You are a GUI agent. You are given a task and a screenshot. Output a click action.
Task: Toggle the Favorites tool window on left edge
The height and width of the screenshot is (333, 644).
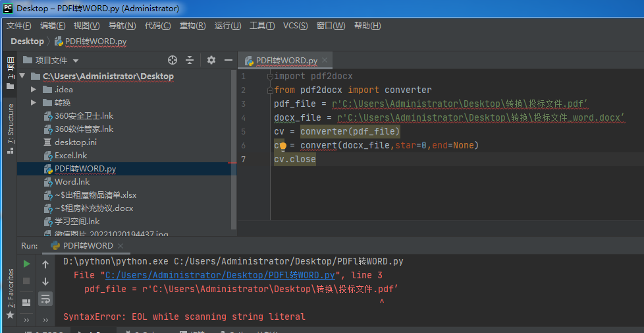10,289
